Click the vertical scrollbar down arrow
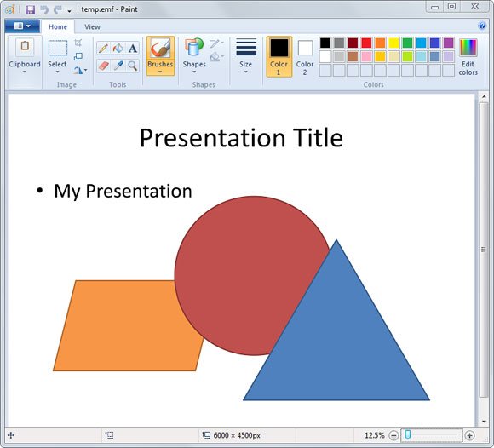Viewport: 494px width, 448px height. point(484,422)
